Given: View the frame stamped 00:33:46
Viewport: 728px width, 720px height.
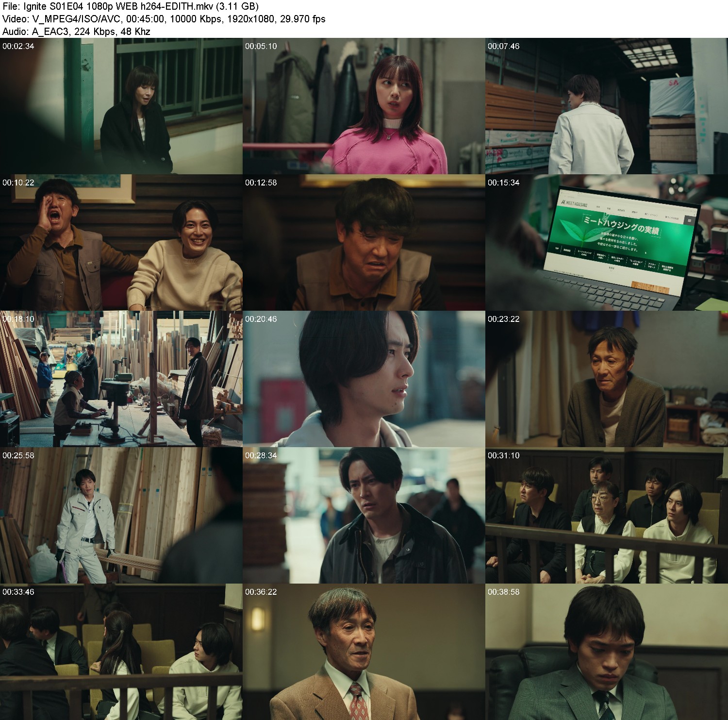Looking at the screenshot, I should (x=121, y=652).
